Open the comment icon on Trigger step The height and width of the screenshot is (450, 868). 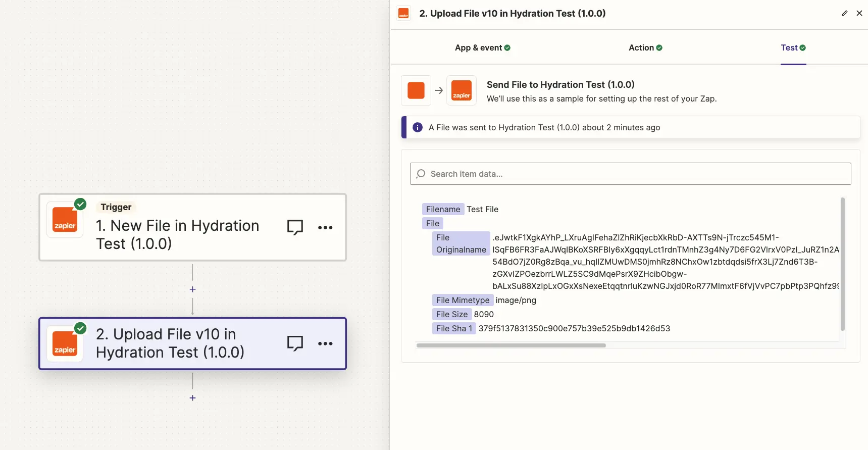(295, 227)
